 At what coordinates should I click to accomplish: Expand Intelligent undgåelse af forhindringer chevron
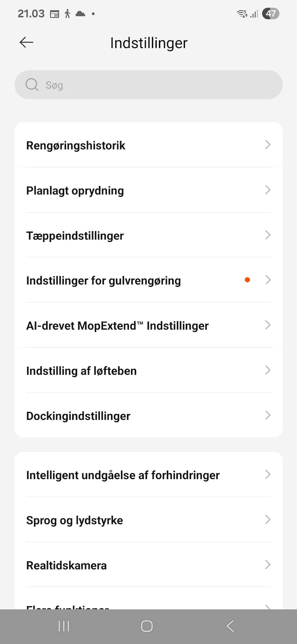click(x=268, y=474)
